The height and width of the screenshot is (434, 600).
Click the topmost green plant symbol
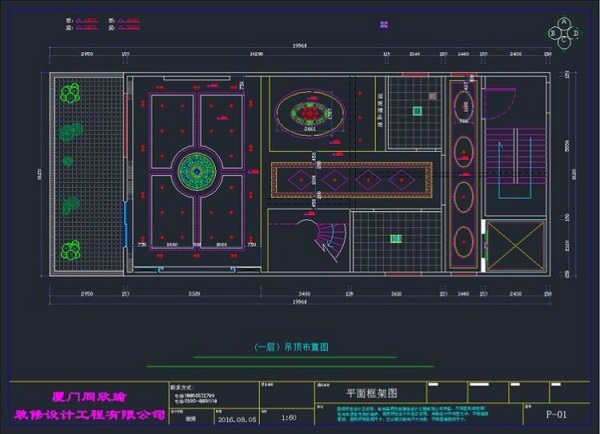pos(70,94)
